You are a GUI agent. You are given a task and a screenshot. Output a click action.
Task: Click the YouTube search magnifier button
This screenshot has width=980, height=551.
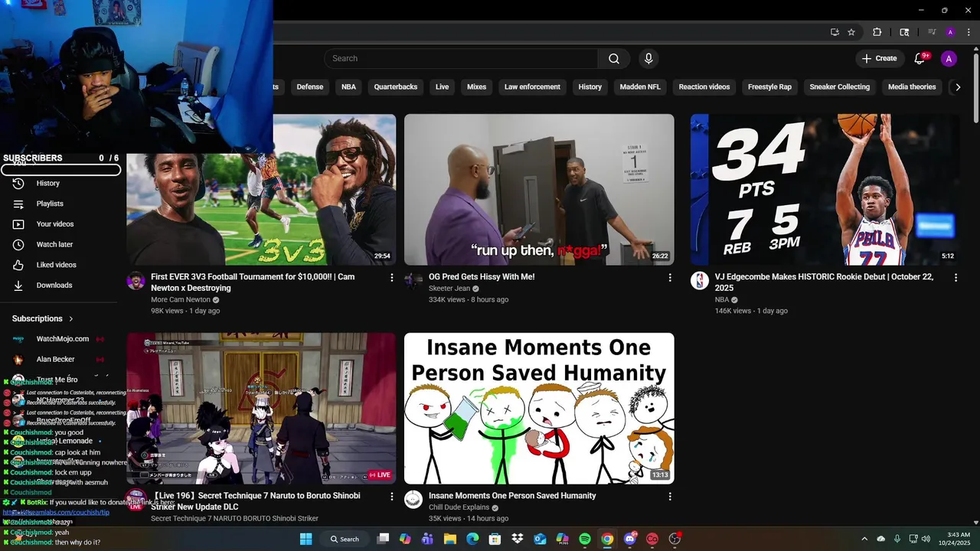coord(614,59)
